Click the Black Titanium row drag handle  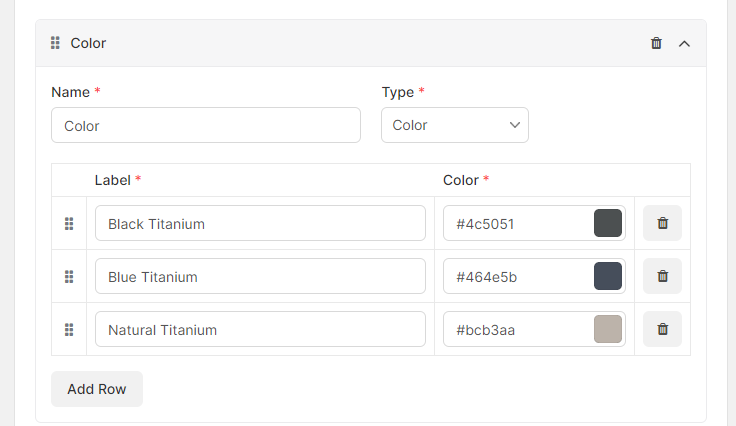[69, 224]
